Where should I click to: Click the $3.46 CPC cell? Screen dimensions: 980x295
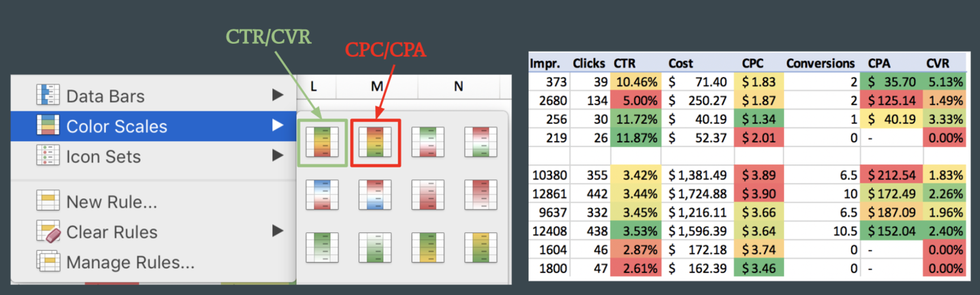click(x=759, y=268)
